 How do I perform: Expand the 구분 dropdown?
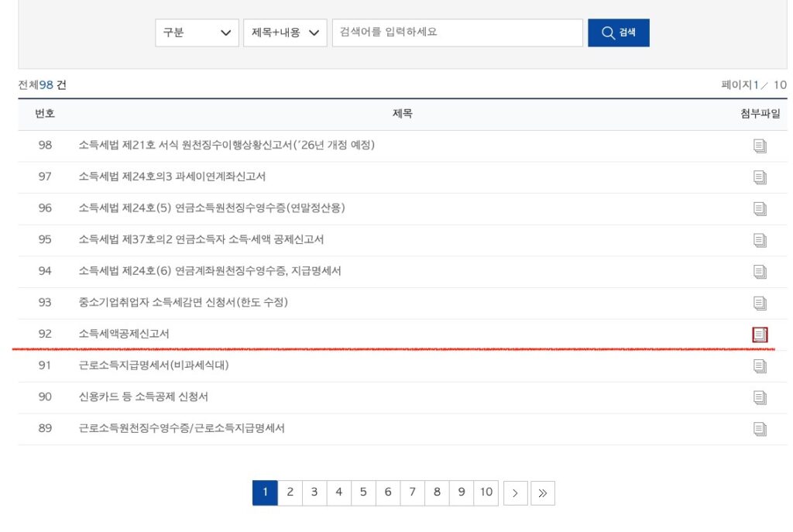197,33
